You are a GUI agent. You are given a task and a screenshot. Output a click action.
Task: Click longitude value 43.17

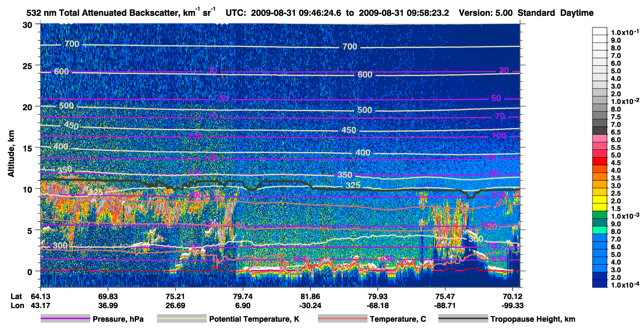[40, 305]
